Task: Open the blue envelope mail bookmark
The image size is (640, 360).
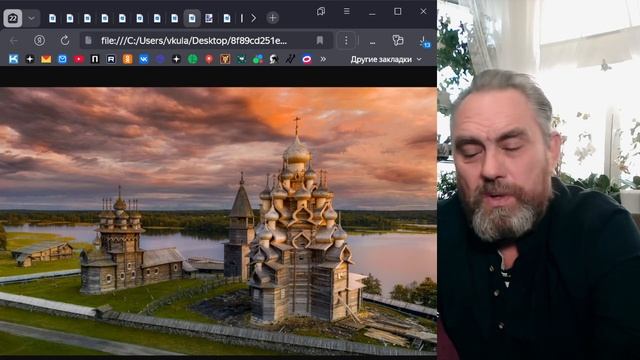Action: pos(62,60)
